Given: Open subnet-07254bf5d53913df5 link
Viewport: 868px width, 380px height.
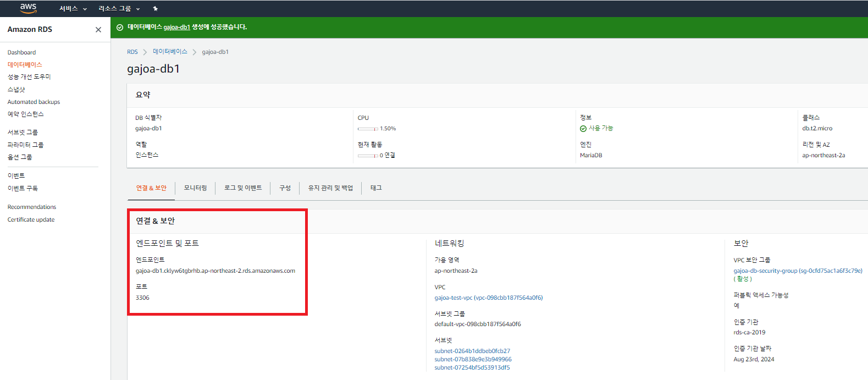Looking at the screenshot, I should [x=472, y=367].
